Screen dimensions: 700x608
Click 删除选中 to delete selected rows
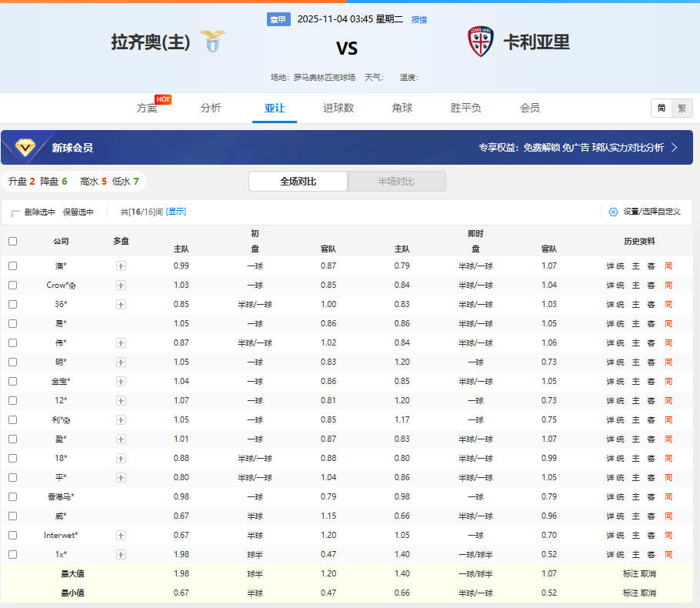38,212
